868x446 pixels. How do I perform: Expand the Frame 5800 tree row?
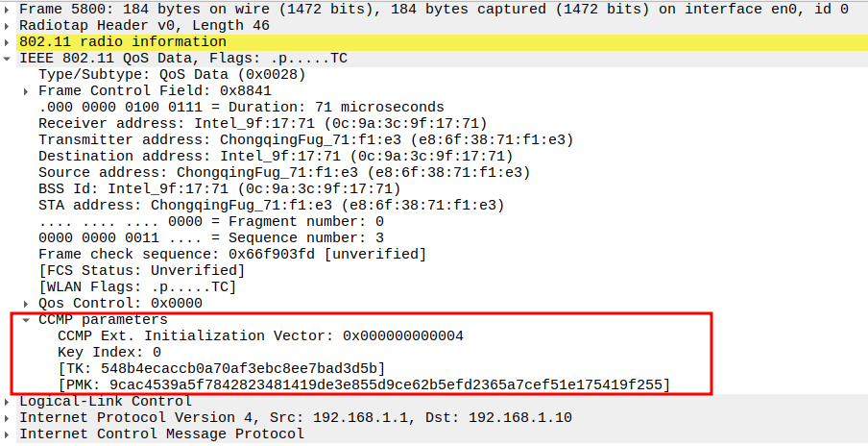tap(9, 9)
